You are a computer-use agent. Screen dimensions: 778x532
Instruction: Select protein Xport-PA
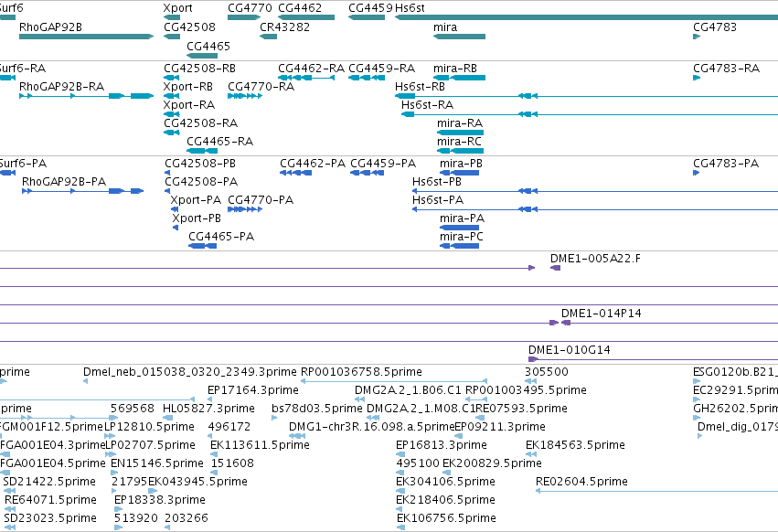tap(174, 209)
